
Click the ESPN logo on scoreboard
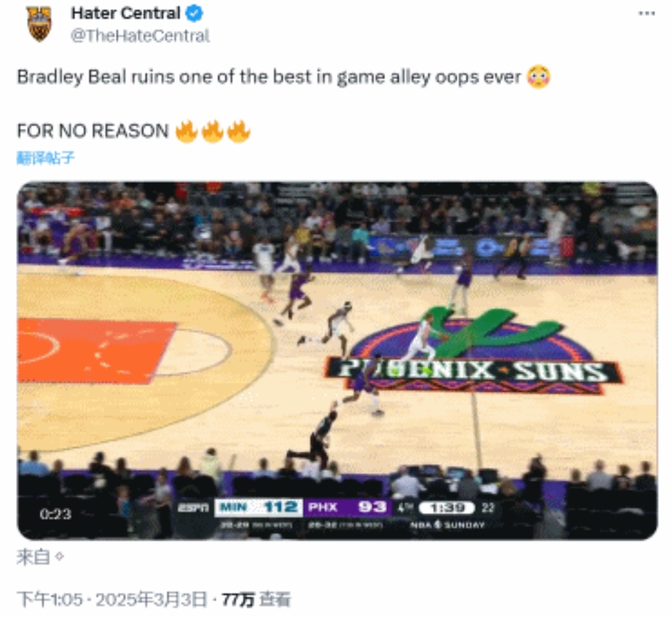tap(194, 508)
